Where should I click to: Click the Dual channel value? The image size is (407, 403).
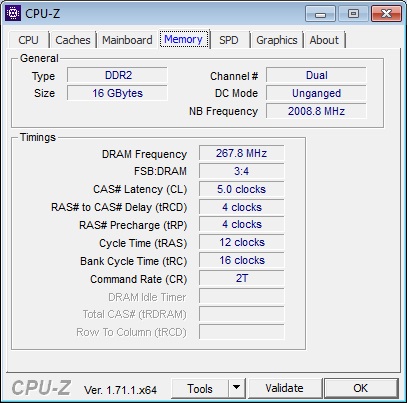[x=316, y=75]
